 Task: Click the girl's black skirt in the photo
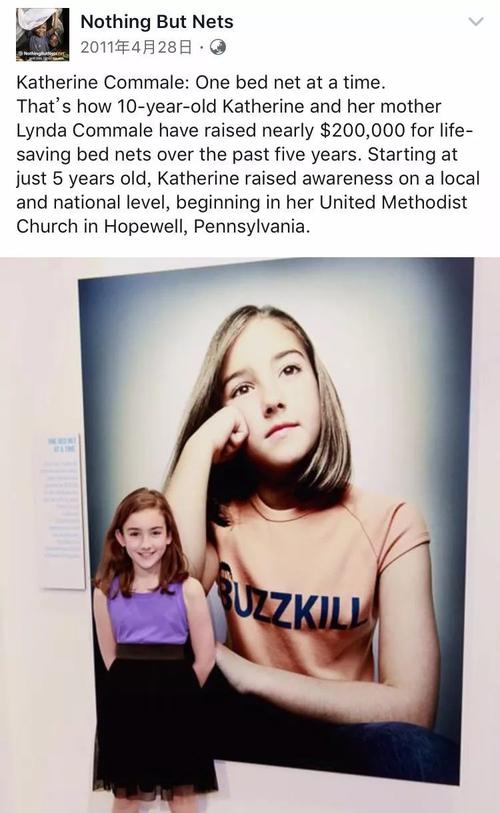pyautogui.click(x=154, y=726)
